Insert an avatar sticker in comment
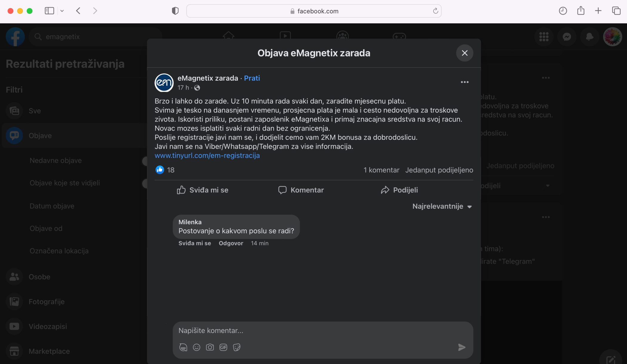 point(183,347)
